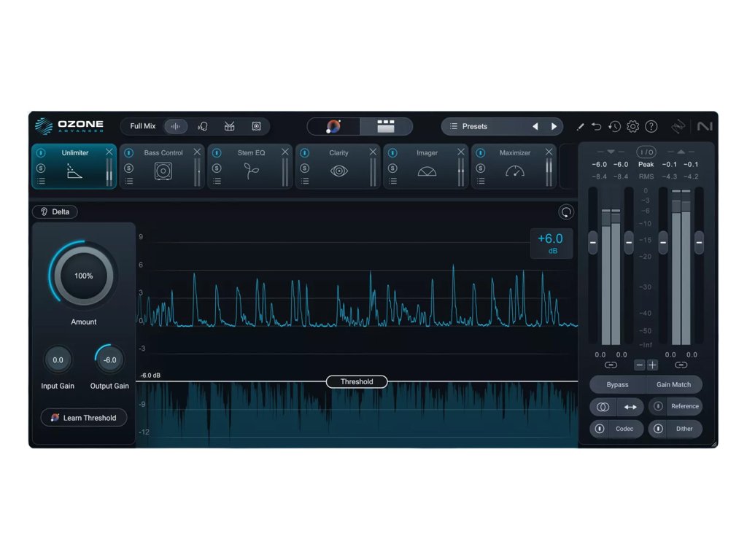Open the Master Assistant view
Viewport: 747px width, 560px height.
point(333,126)
